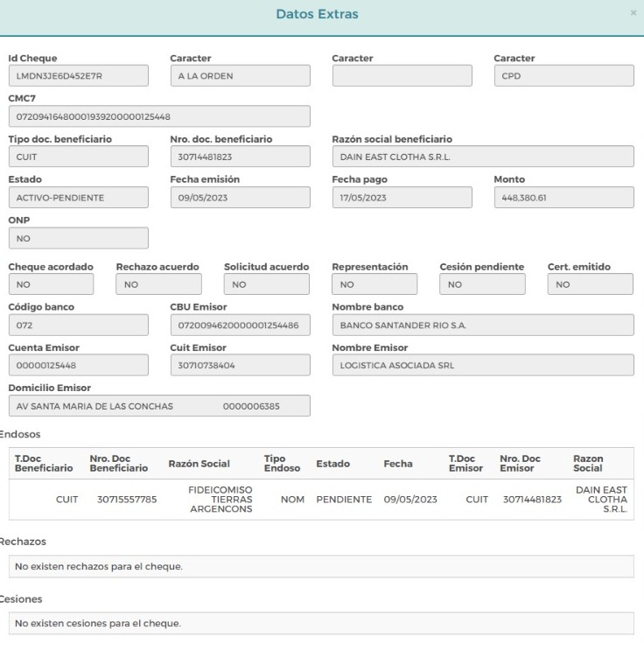The height and width of the screenshot is (651, 644).
Task: Click the CBU Emisor field
Action: (x=241, y=325)
